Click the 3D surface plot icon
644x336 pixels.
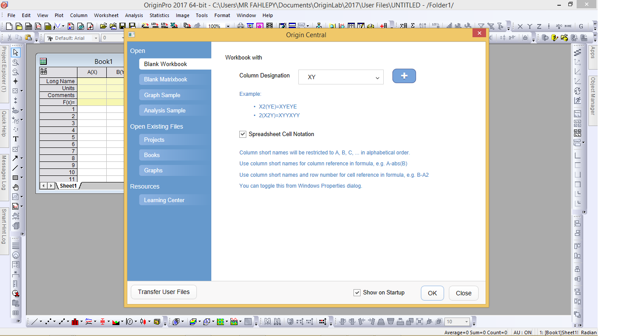coord(192,322)
